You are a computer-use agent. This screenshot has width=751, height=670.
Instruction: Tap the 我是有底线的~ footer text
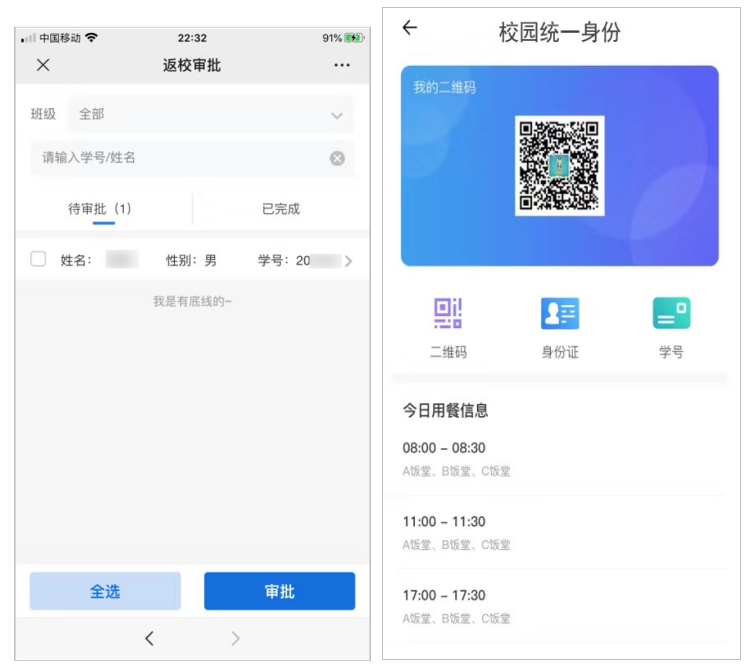click(192, 301)
